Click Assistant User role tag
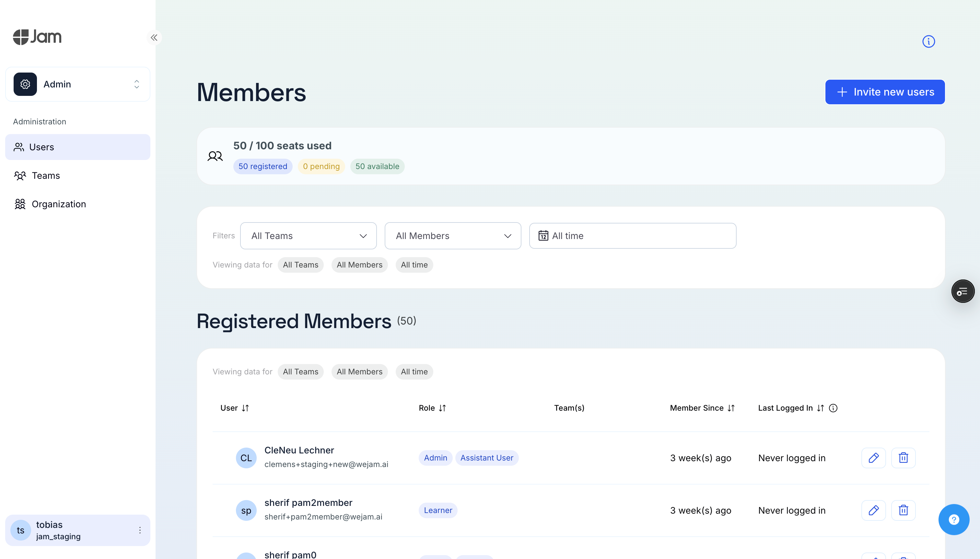The image size is (980, 559). (487, 458)
